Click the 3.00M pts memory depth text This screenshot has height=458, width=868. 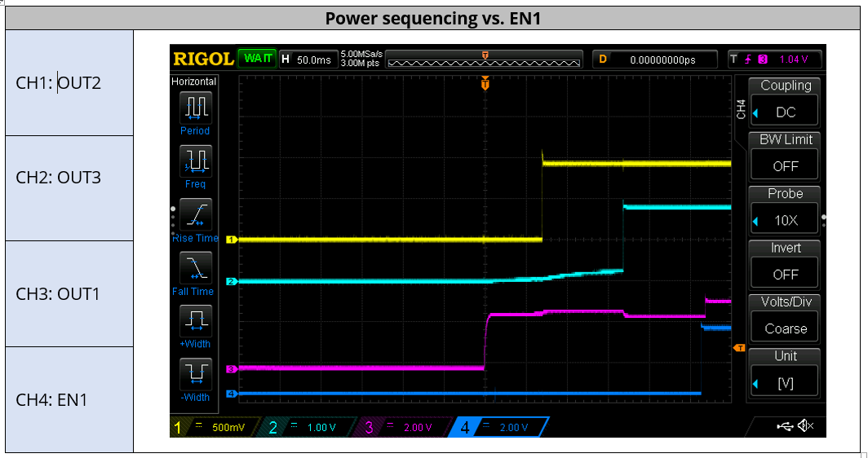360,63
